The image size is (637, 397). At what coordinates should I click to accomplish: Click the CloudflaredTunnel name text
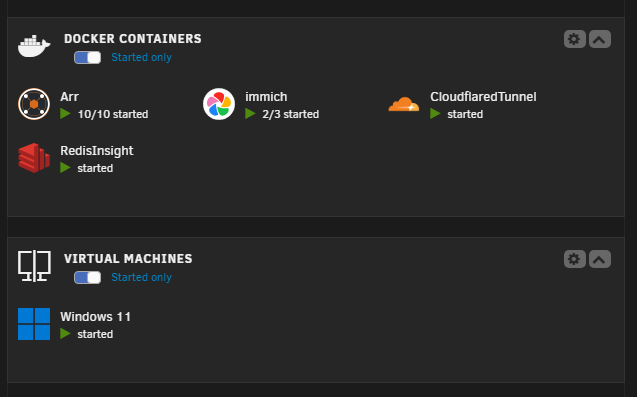coord(483,97)
